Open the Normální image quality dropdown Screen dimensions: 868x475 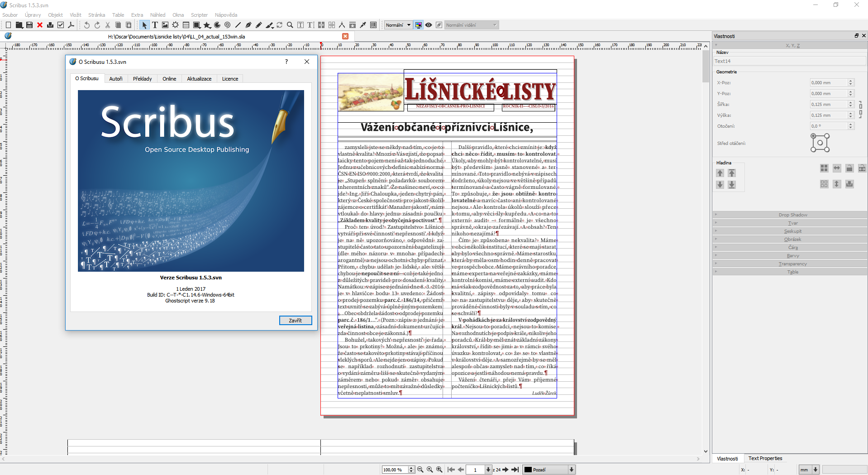(x=398, y=25)
